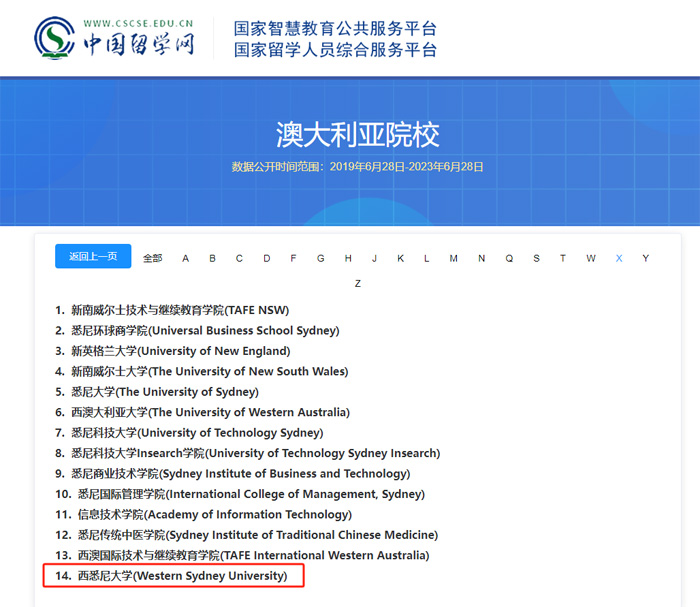
Task: Filter list by letter N
Action: pyautogui.click(x=482, y=258)
